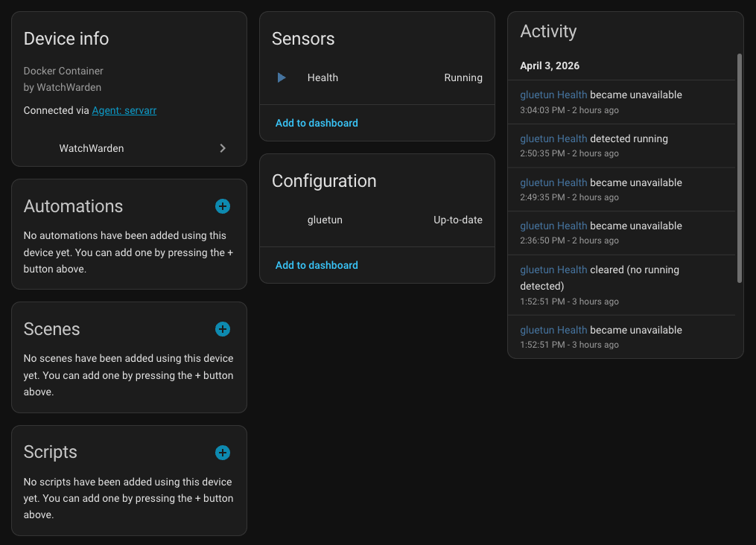Click the Running status of the Health sensor
Screen dimensions: 756x545
click(463, 77)
